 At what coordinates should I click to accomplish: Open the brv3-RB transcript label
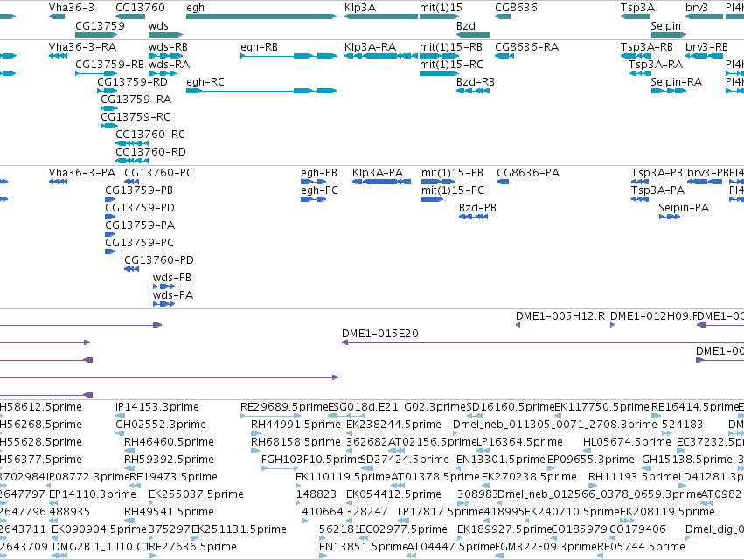click(706, 47)
